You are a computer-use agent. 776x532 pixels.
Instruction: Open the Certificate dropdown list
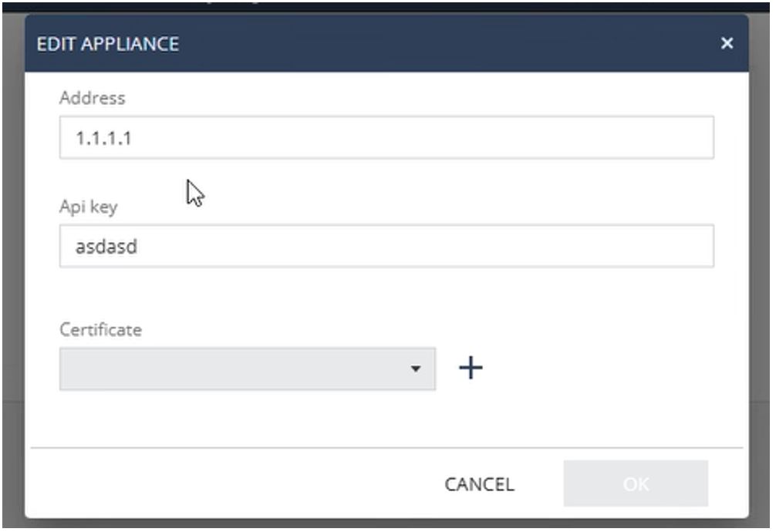pos(248,369)
